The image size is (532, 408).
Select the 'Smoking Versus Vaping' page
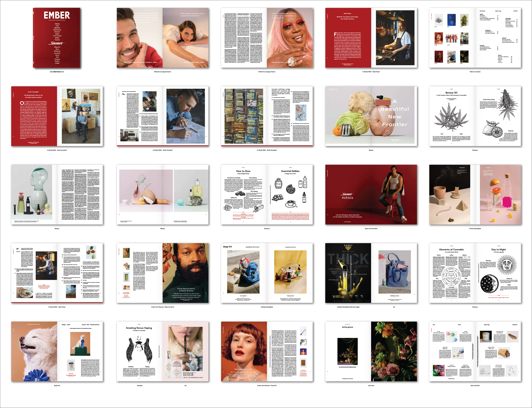[139, 351]
